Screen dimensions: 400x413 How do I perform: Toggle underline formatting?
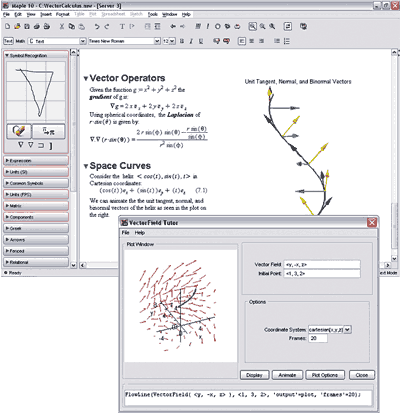pyautogui.click(x=201, y=41)
